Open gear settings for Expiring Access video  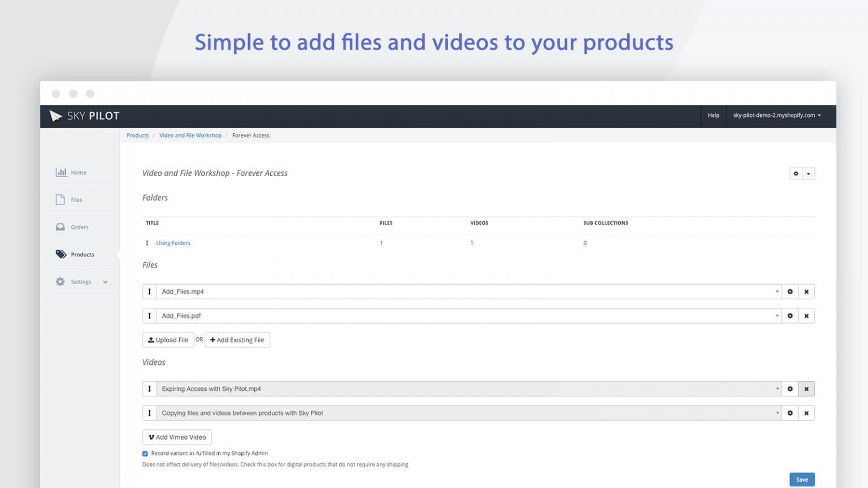coord(790,389)
